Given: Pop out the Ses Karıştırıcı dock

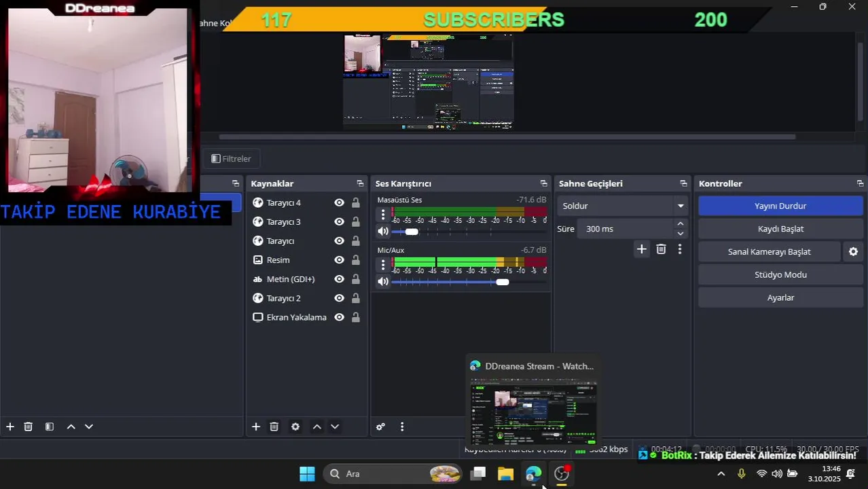Looking at the screenshot, I should point(543,183).
